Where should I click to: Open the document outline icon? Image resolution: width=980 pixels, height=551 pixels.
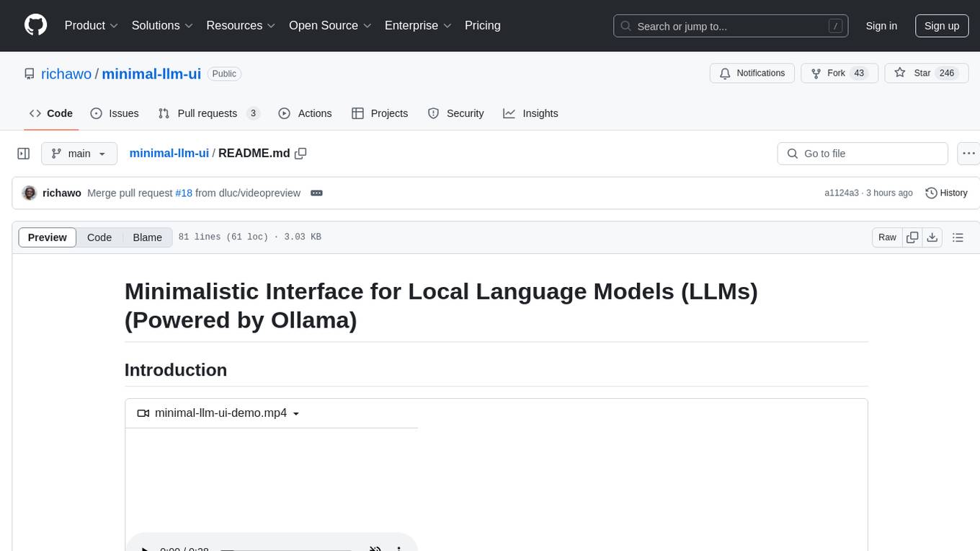click(x=958, y=237)
